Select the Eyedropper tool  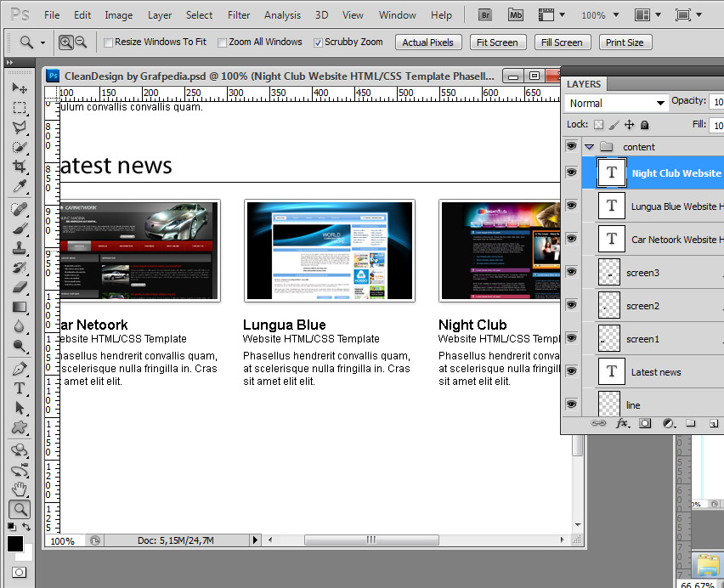(x=20, y=186)
